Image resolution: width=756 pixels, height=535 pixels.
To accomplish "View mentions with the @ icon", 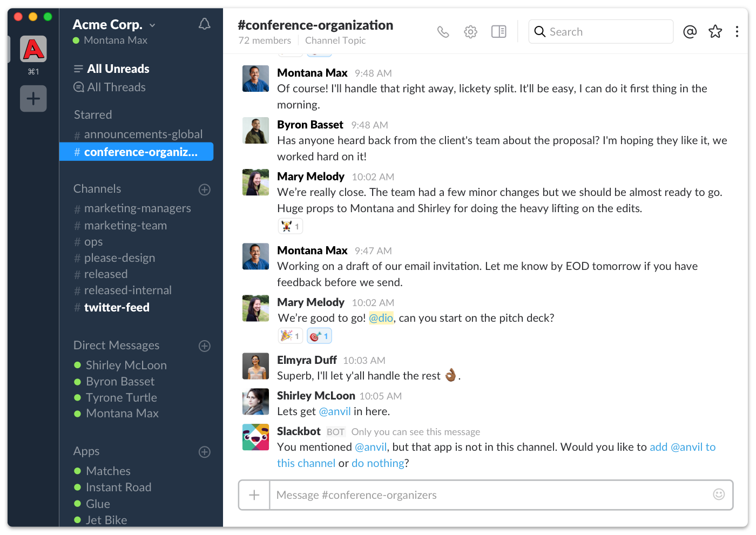I will 690,32.
